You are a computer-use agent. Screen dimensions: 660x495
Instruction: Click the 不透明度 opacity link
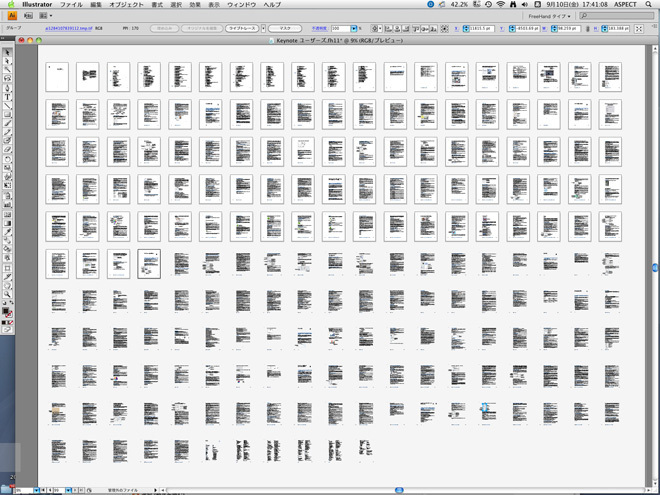point(319,28)
